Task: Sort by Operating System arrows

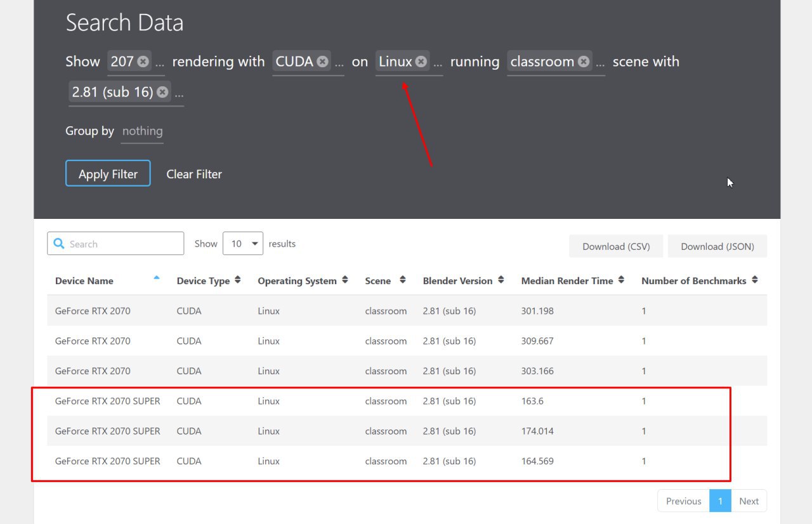Action: coord(345,280)
